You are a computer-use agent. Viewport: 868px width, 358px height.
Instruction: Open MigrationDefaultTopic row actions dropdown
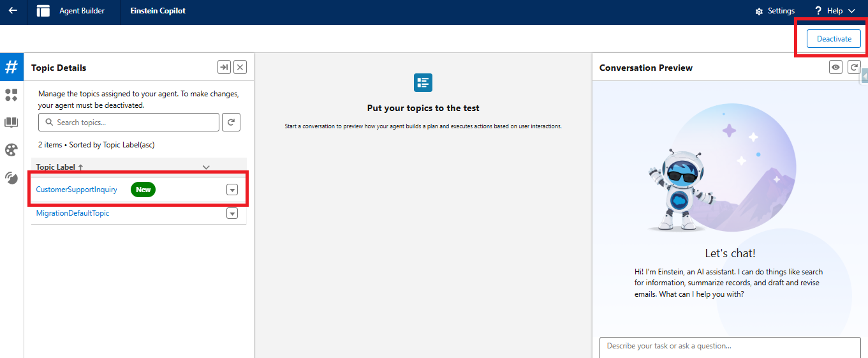tap(232, 213)
